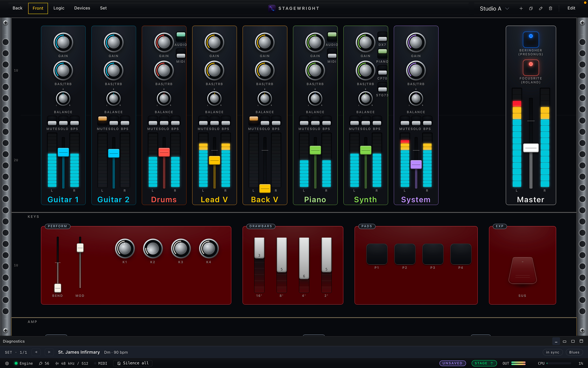Select the Synth bas/trb knob

click(x=365, y=70)
